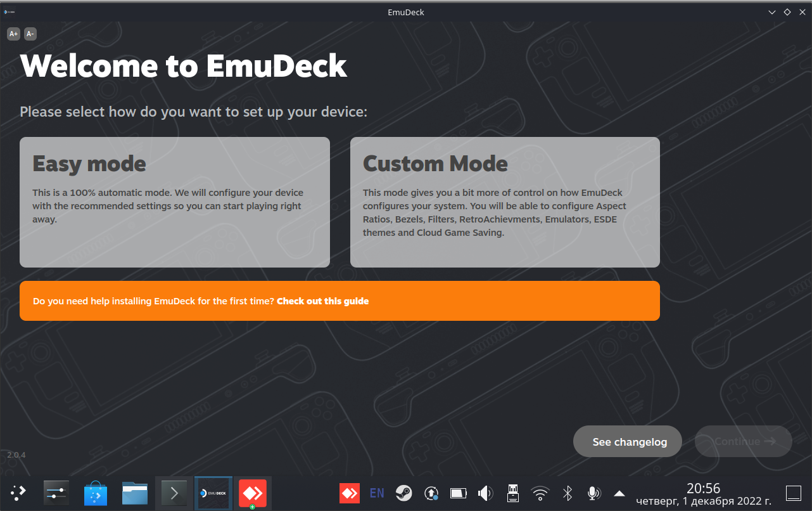812x511 pixels.
Task: Switch to the AnyDesk window in the taskbar
Action: (252, 493)
